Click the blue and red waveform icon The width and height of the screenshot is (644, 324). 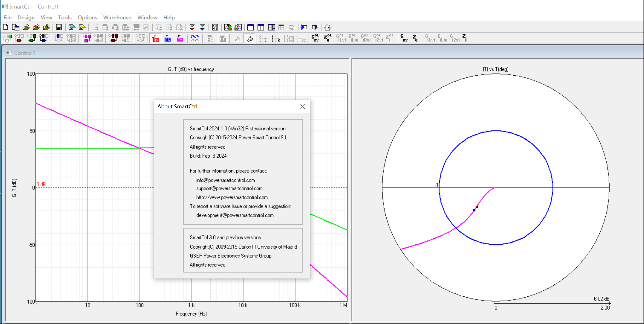pos(195,38)
